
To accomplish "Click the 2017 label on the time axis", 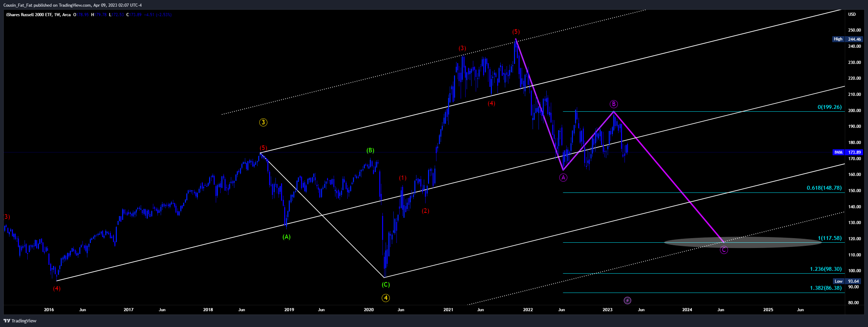I will (x=128, y=310).
